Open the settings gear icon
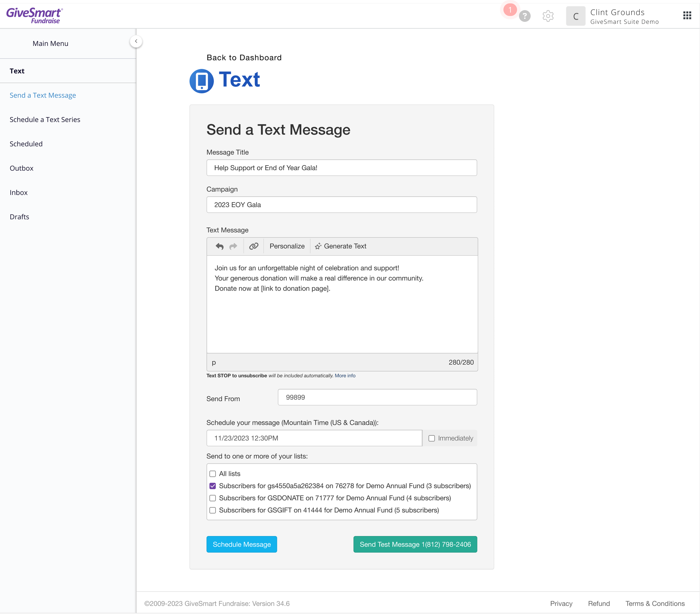Viewport: 700px width, 615px height. 548,16
